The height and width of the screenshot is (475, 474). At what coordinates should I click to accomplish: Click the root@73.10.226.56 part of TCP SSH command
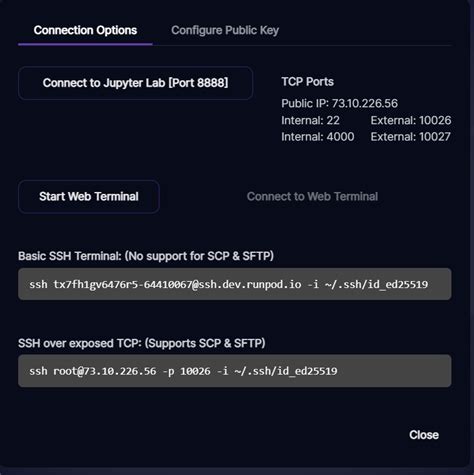coord(105,371)
